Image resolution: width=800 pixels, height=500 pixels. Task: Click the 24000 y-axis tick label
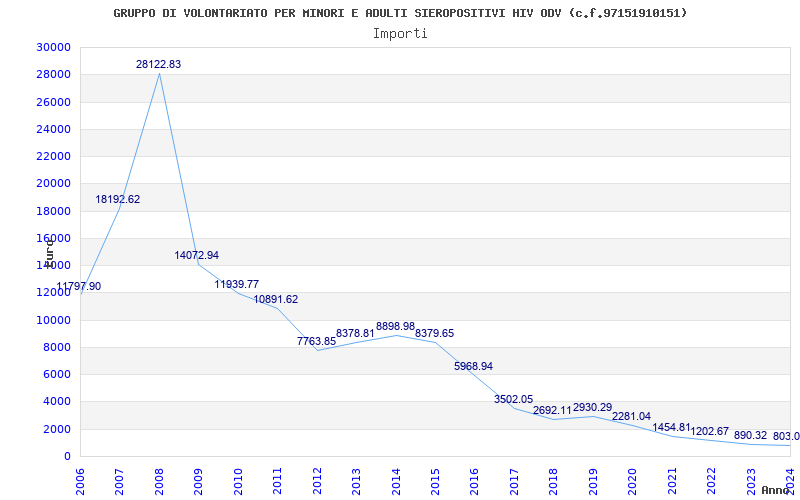click(54, 130)
